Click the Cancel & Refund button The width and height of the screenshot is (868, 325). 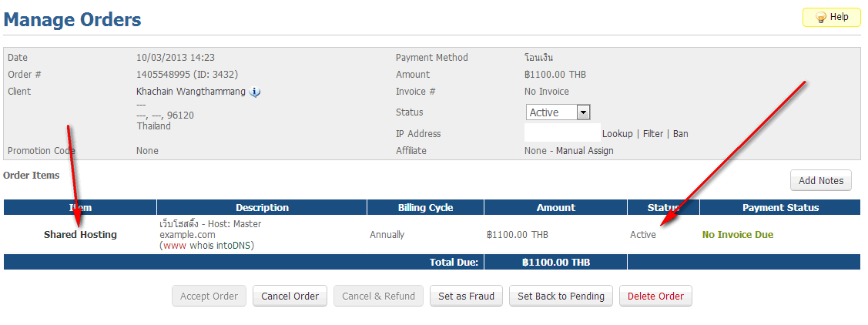(378, 297)
